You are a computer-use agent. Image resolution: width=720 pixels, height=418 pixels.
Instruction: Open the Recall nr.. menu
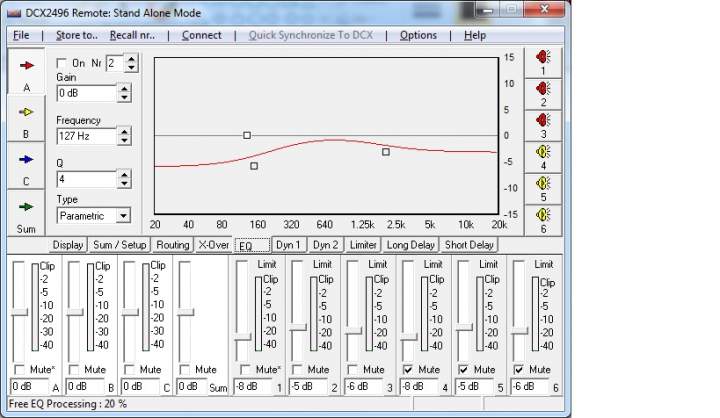[x=132, y=35]
